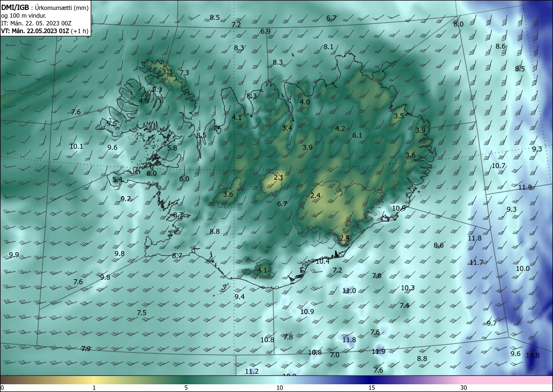Click the '11.9' precipitable water value
Viewport: 553px width, 392px height.
pyautogui.click(x=378, y=352)
